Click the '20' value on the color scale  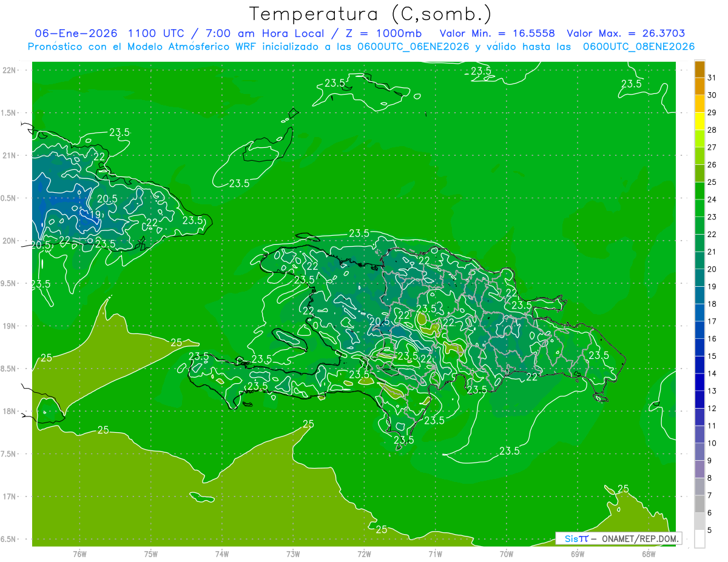tap(712, 269)
